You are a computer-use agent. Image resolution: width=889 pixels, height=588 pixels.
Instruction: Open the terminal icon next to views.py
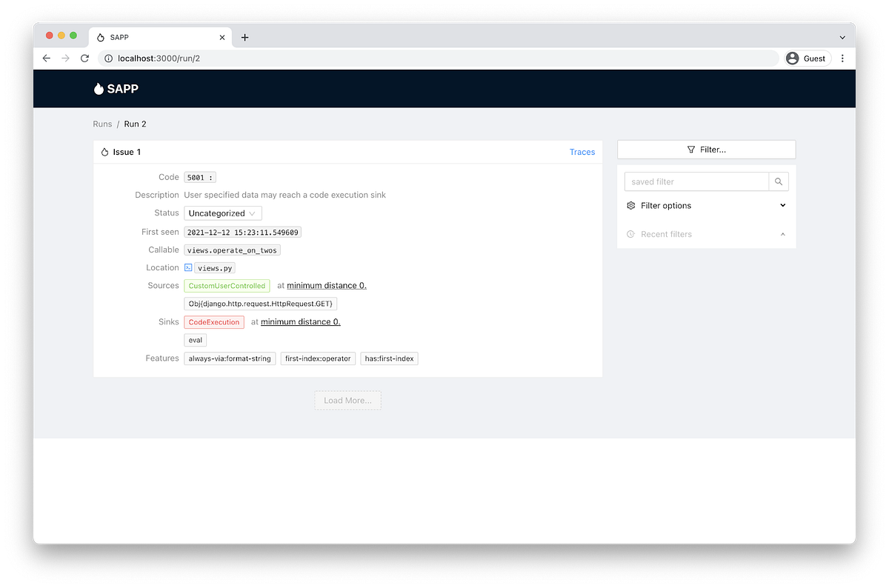188,267
